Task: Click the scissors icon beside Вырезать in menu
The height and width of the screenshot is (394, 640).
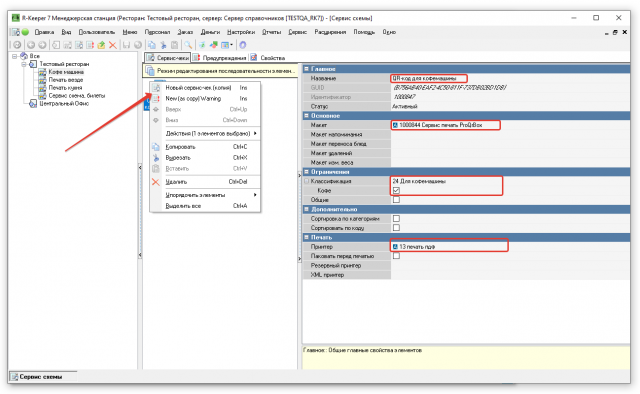Action: [156, 158]
